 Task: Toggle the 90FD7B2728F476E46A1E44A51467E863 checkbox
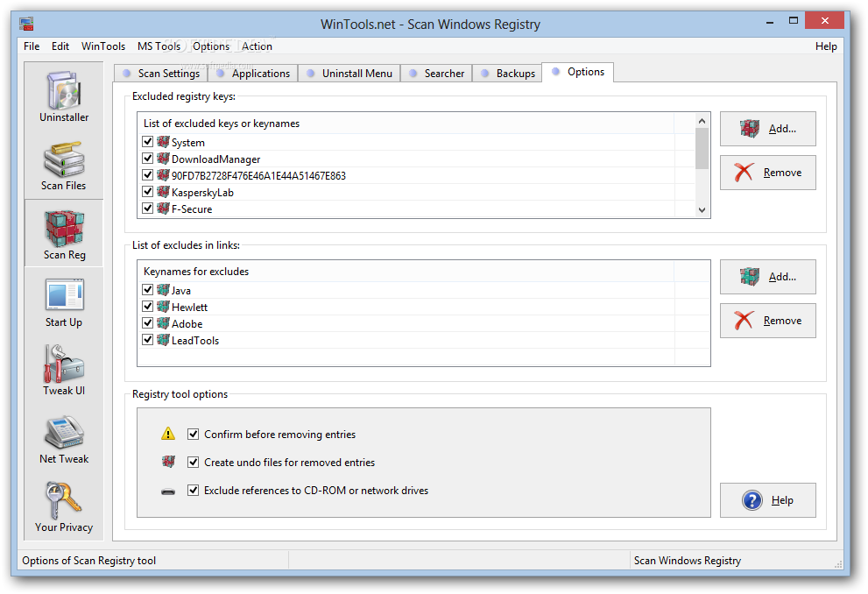pos(148,175)
